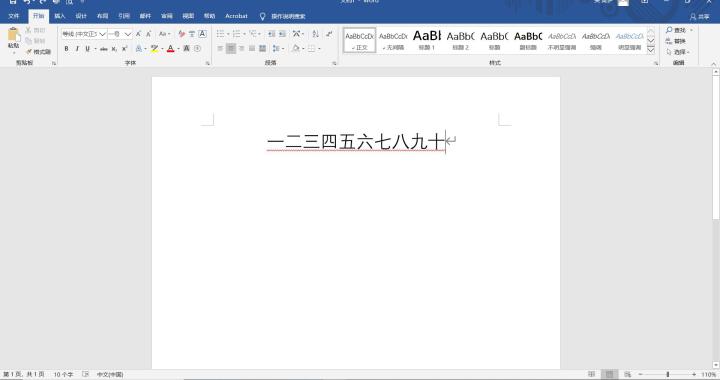Click the Share (共享) button

point(700,17)
